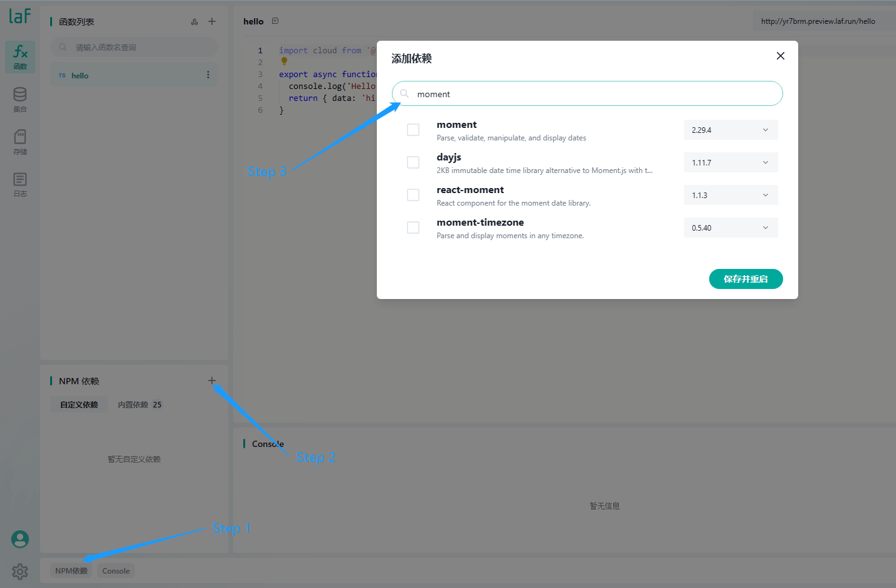The image size is (896, 588).
Task: Click the plus icon to add function
Action: [212, 21]
